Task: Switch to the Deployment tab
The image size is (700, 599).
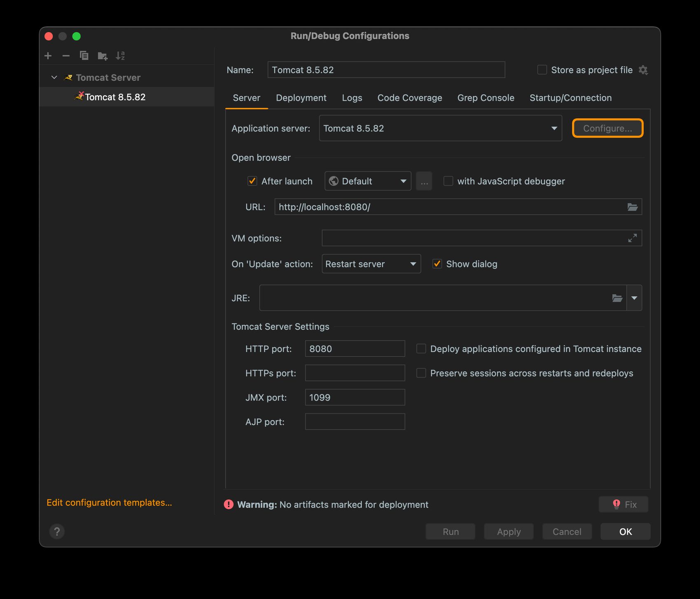Action: (301, 98)
